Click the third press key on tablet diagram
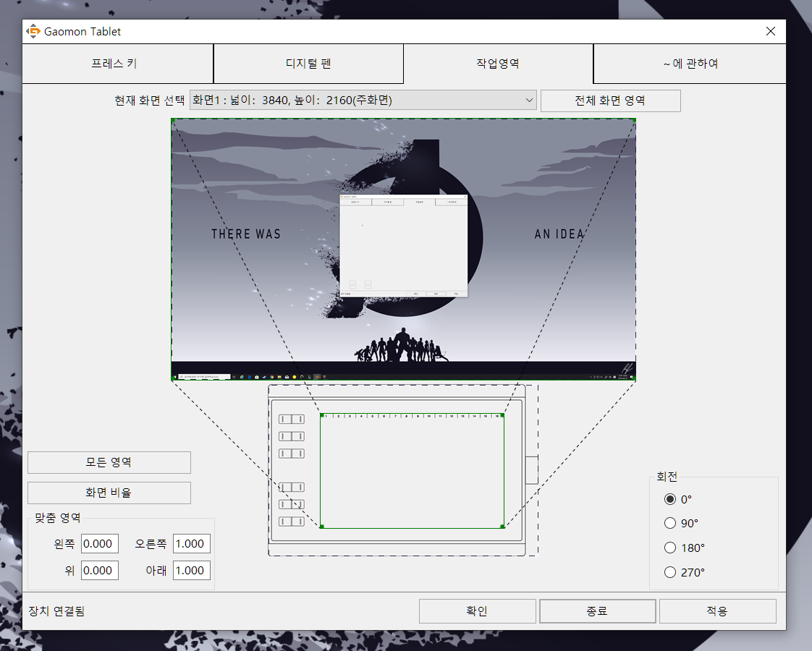Screen dimensions: 812x651 tap(292, 454)
